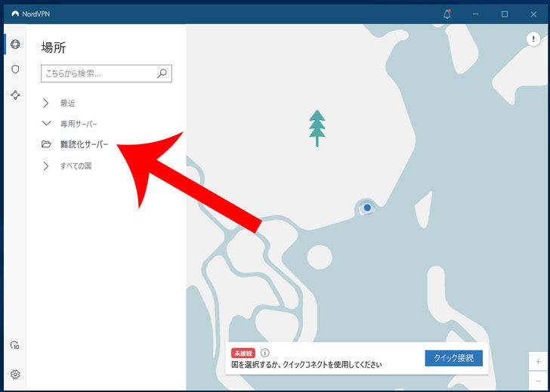Click the blue location dot on map
Screen dimensions: 550x392
pyautogui.click(x=367, y=207)
